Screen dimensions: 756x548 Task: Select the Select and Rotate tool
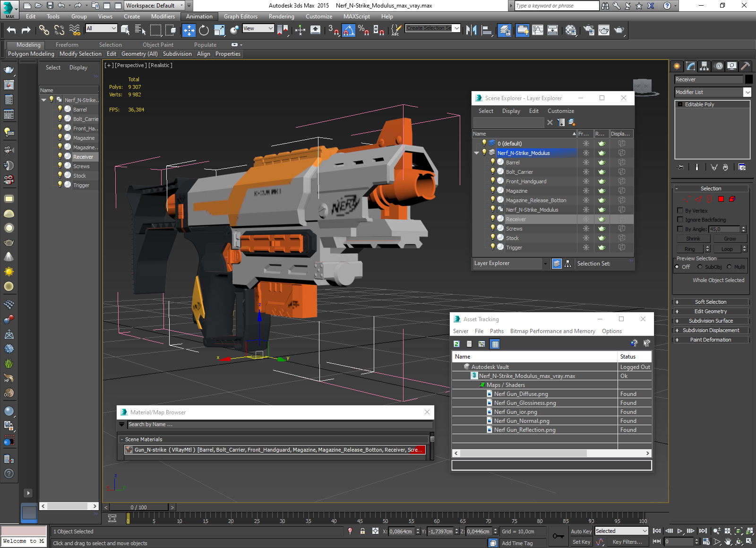coord(204,30)
